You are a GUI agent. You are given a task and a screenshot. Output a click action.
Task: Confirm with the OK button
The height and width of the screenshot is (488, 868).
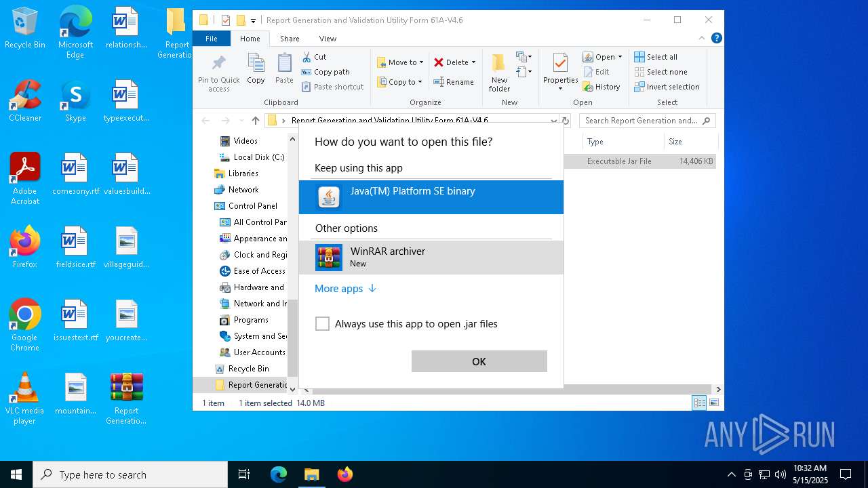coord(479,361)
